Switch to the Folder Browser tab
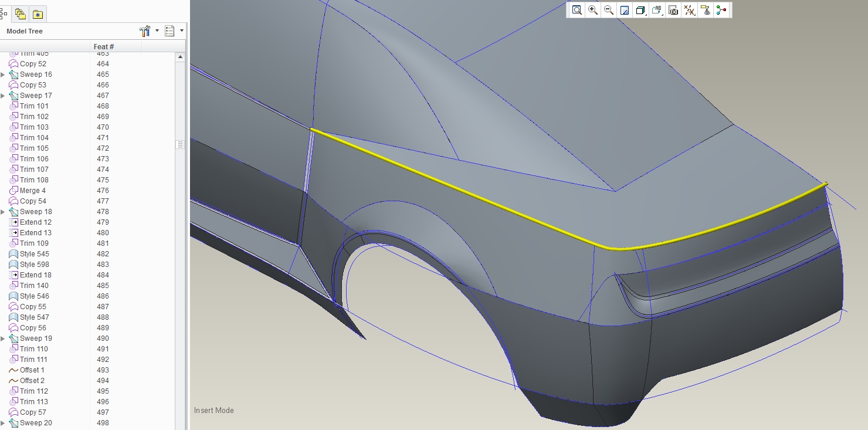Viewport: 868px width, 430px height. click(x=21, y=14)
